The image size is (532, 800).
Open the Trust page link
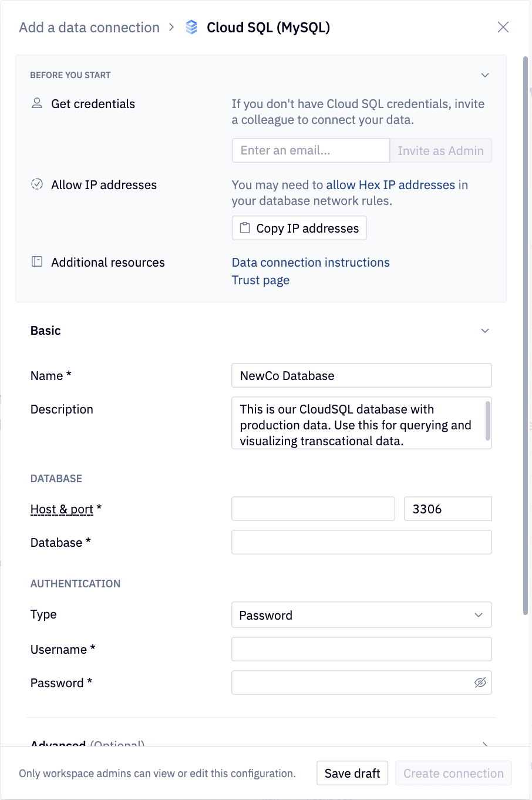(x=260, y=280)
